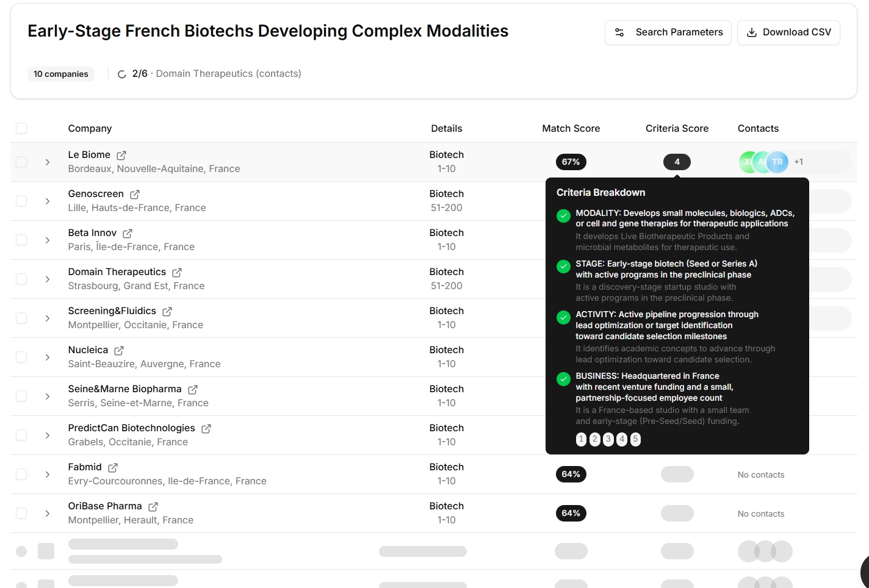Click the TR contact avatar for Le Biome
This screenshot has width=869, height=588.
[x=777, y=162]
